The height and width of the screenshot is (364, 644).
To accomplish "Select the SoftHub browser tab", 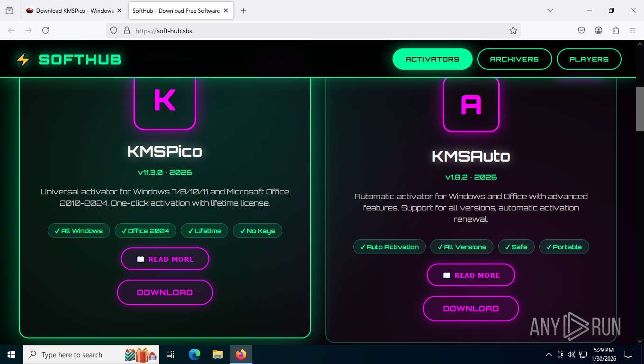I will click(181, 10).
